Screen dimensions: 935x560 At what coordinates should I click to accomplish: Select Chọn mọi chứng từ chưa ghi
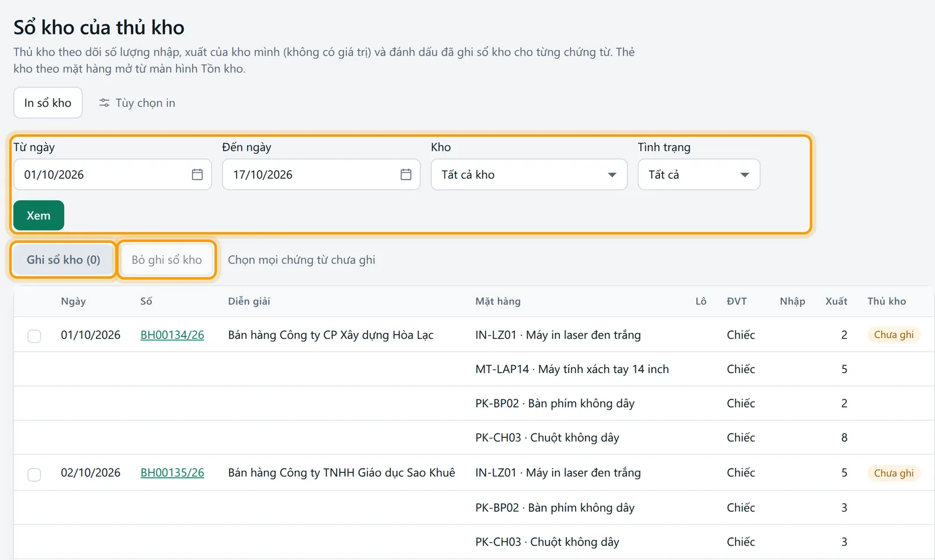[x=302, y=260]
